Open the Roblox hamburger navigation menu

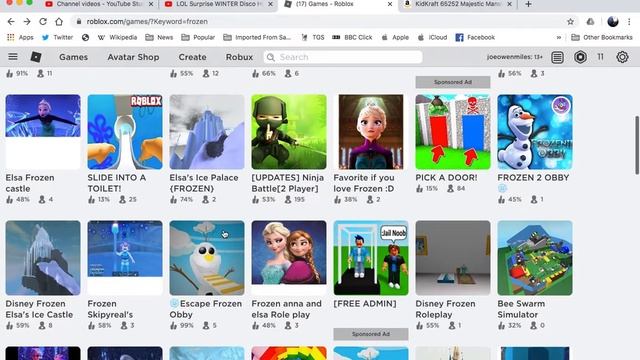point(13,56)
